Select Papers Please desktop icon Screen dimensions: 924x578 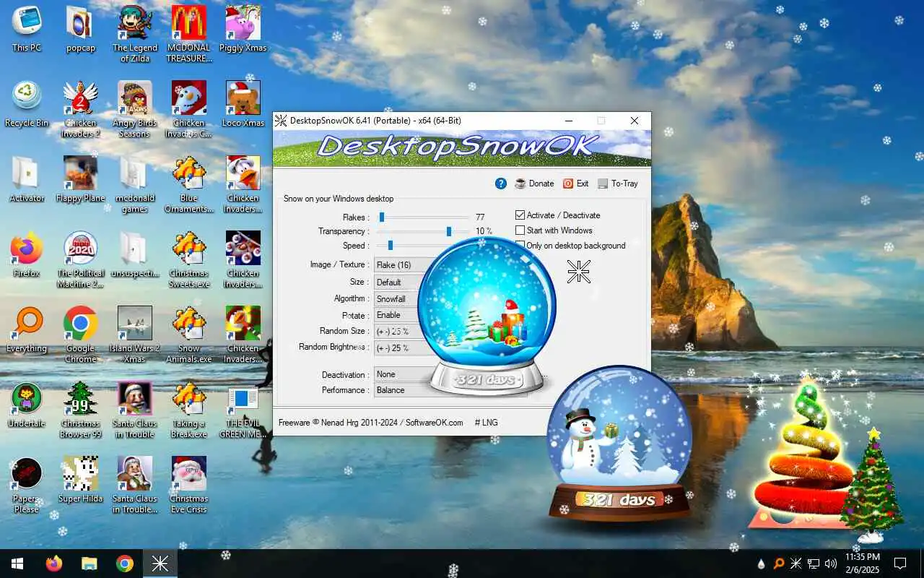click(27, 486)
